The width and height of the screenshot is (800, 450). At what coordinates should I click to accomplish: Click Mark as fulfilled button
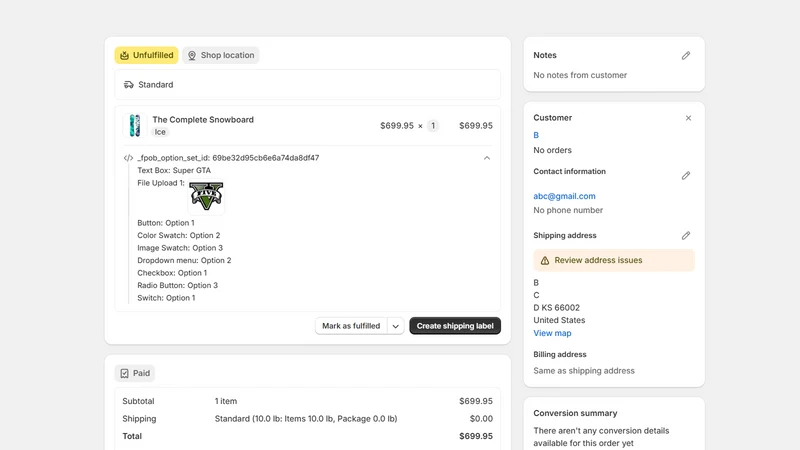click(x=351, y=326)
